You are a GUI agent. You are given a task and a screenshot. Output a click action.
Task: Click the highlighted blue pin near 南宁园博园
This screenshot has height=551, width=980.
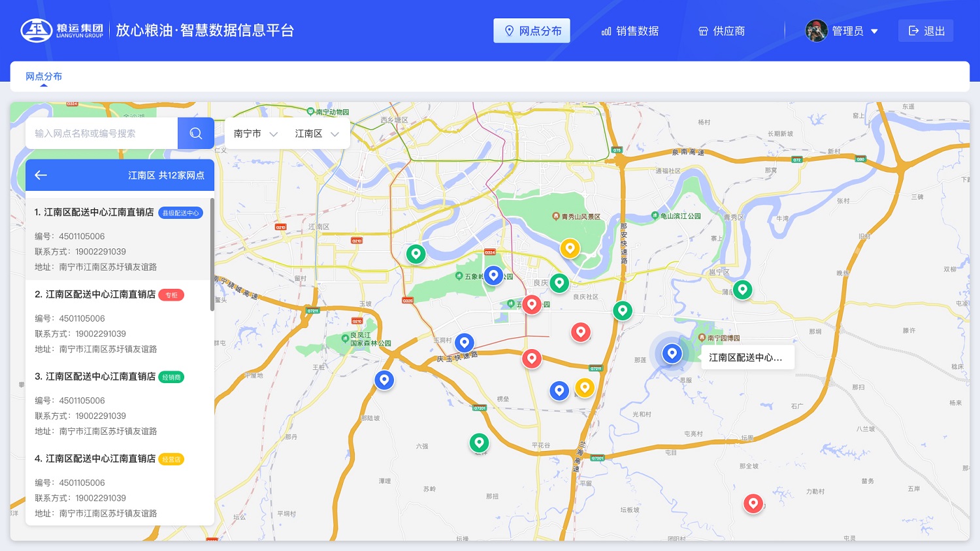[x=672, y=353]
